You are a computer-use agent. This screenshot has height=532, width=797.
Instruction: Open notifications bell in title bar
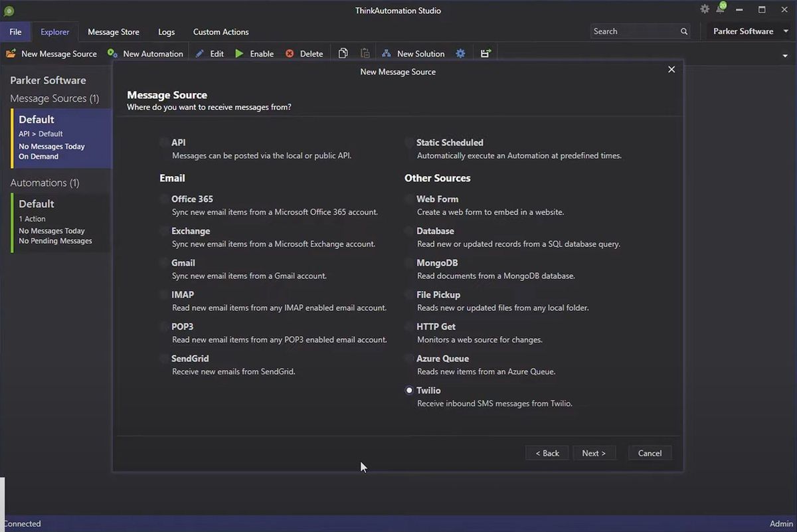(721, 10)
